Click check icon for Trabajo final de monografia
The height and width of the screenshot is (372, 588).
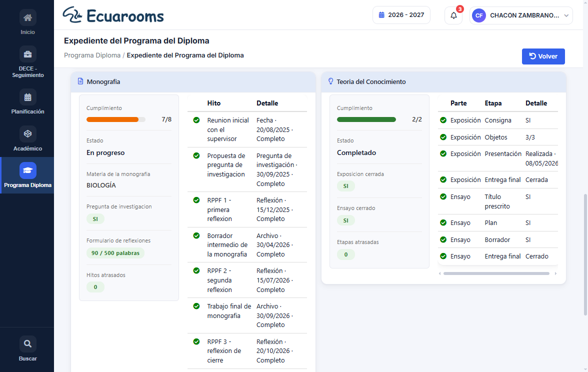(196, 306)
